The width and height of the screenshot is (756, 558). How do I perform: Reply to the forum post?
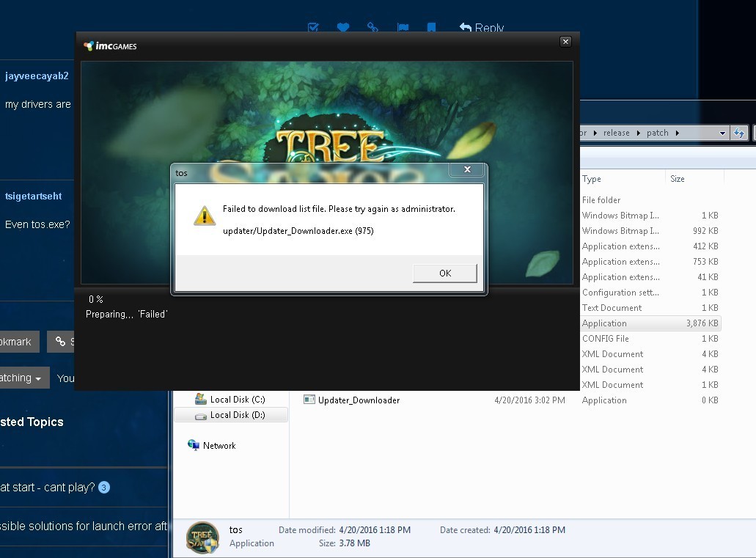(x=482, y=28)
